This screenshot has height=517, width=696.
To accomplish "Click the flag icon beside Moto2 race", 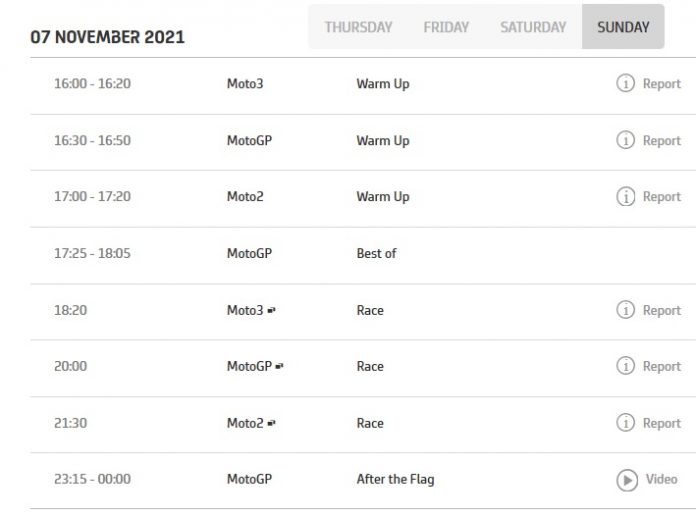I will 272,424.
